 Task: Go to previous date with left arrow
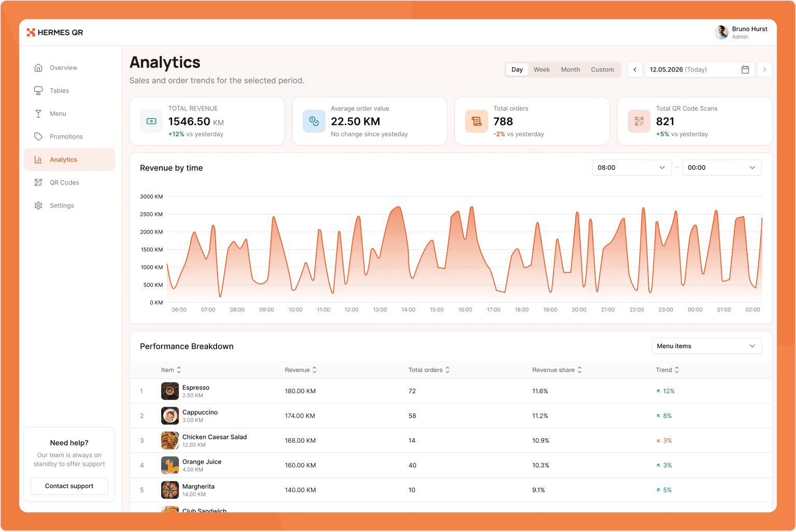tap(635, 69)
